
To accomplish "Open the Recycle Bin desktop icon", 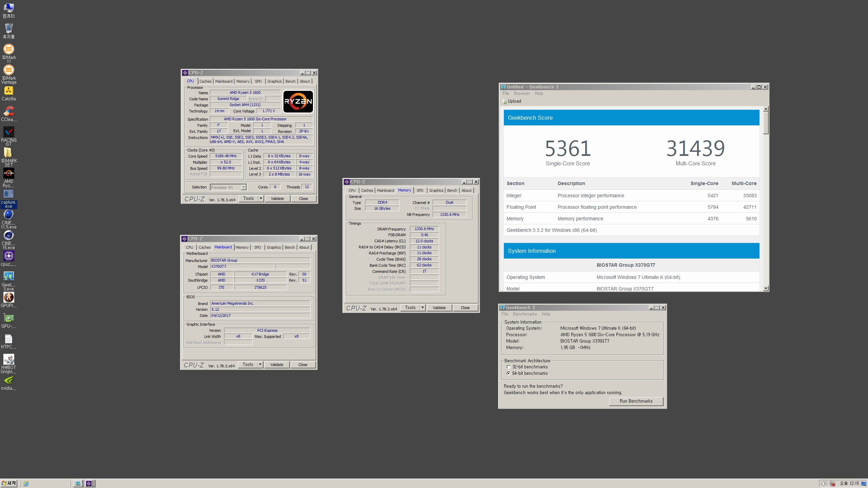I will [8, 31].
